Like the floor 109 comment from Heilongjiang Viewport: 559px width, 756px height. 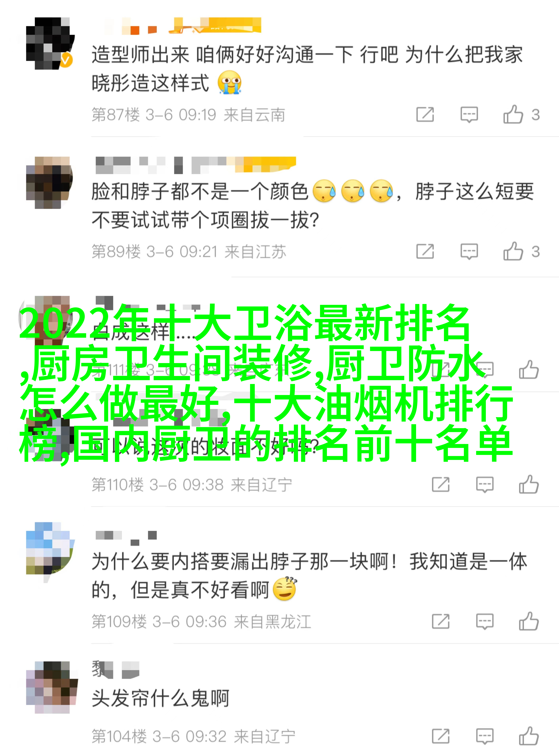point(529,621)
